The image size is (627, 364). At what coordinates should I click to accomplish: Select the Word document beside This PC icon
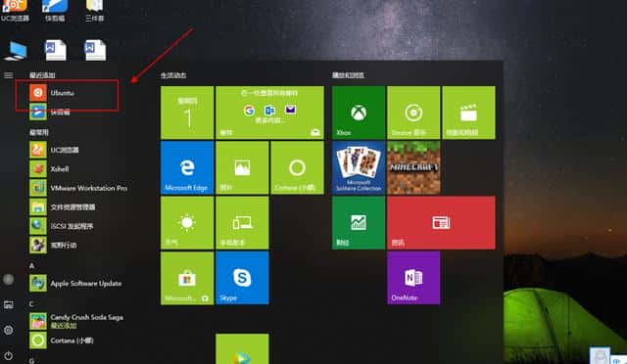55,50
